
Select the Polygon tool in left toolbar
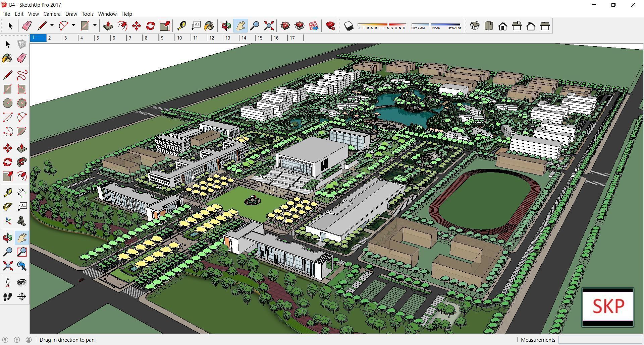[x=22, y=103]
